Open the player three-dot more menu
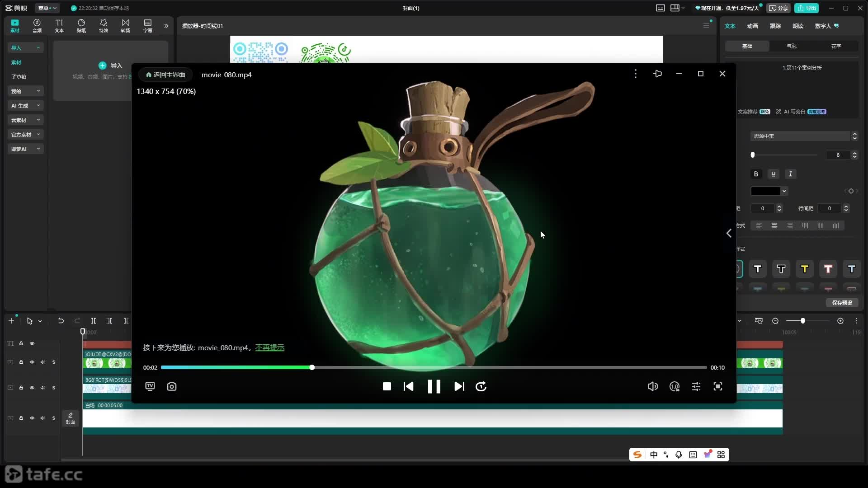Image resolution: width=868 pixels, height=488 pixels. coord(636,74)
